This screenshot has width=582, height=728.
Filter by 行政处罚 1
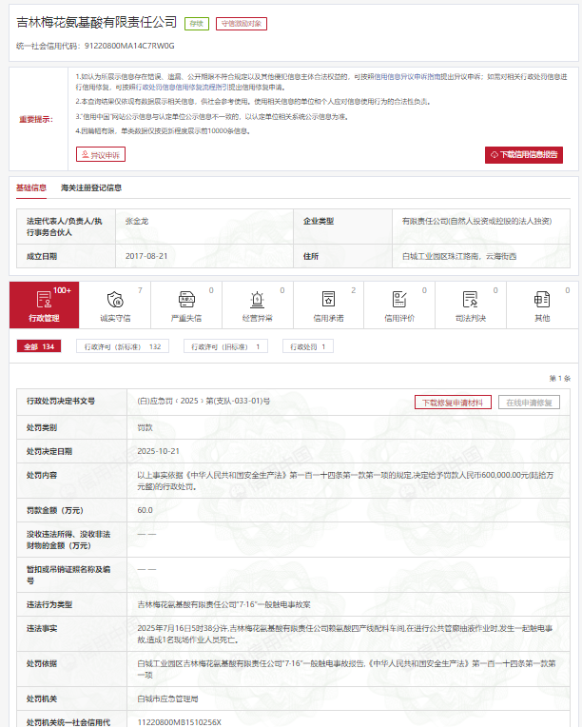coord(308,346)
